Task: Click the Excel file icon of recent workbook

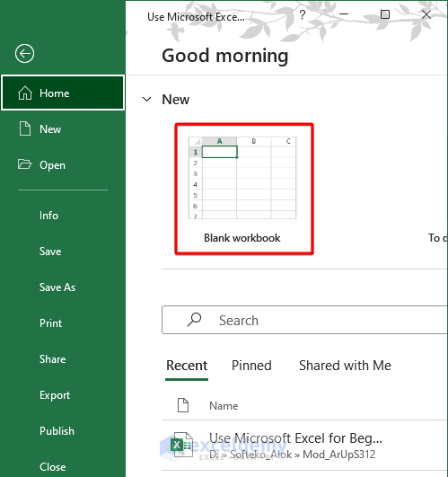Action: coord(181,446)
